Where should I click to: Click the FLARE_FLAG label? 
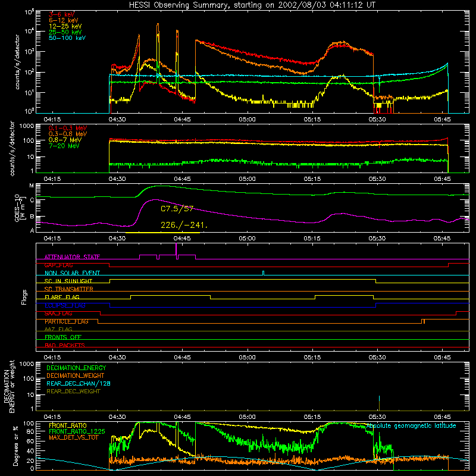pos(62,297)
